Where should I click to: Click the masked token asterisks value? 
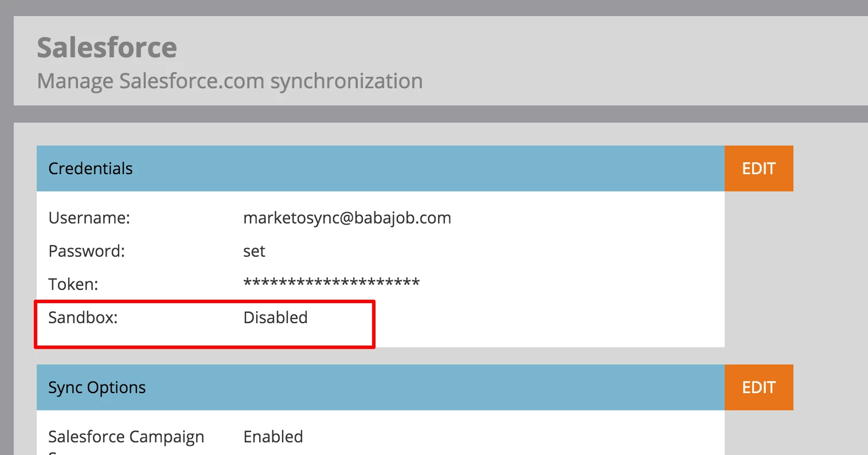pyautogui.click(x=331, y=283)
